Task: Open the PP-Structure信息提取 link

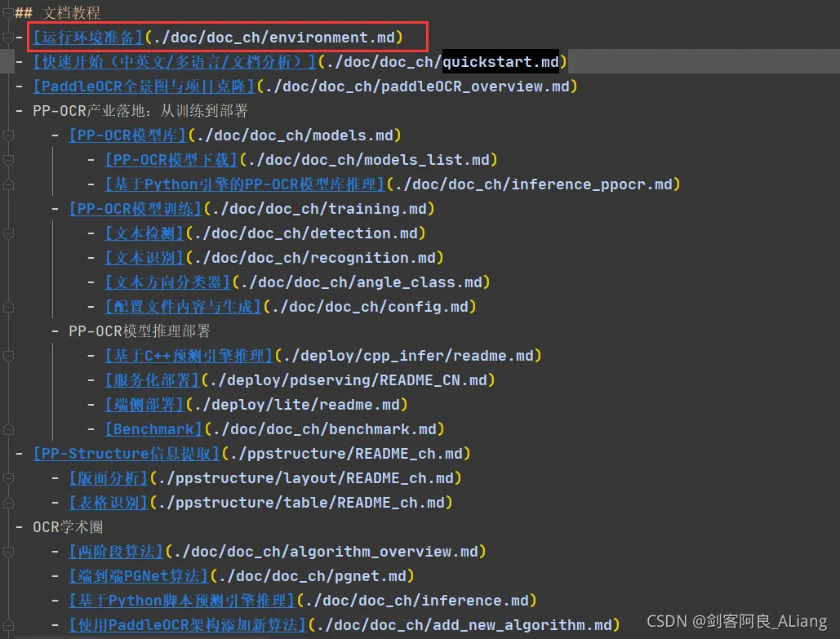Action: coord(127,454)
